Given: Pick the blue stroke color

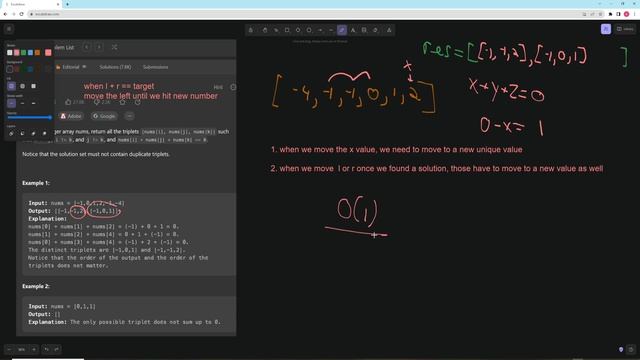Looking at the screenshot, I should (x=31, y=53).
